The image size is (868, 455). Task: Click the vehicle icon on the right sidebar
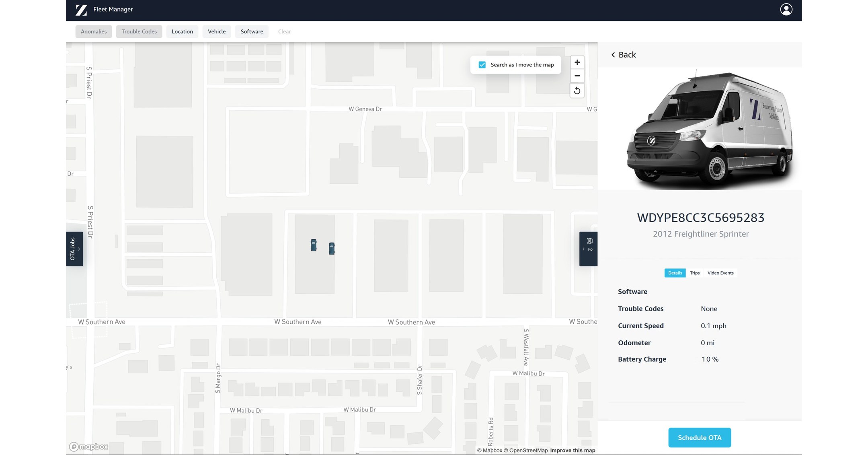(x=589, y=240)
